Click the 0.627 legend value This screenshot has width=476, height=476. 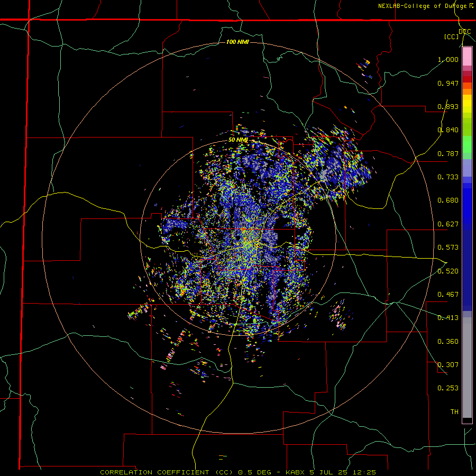(448, 224)
